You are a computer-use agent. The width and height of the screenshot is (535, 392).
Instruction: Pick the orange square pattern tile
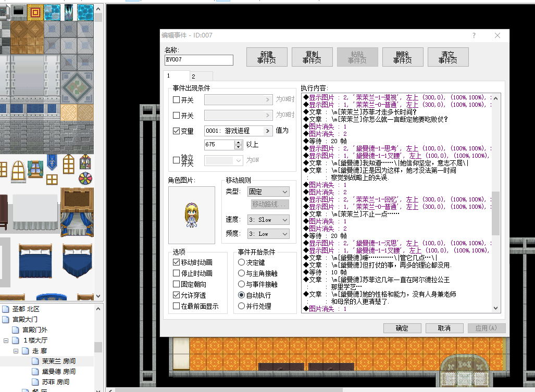[x=35, y=12]
